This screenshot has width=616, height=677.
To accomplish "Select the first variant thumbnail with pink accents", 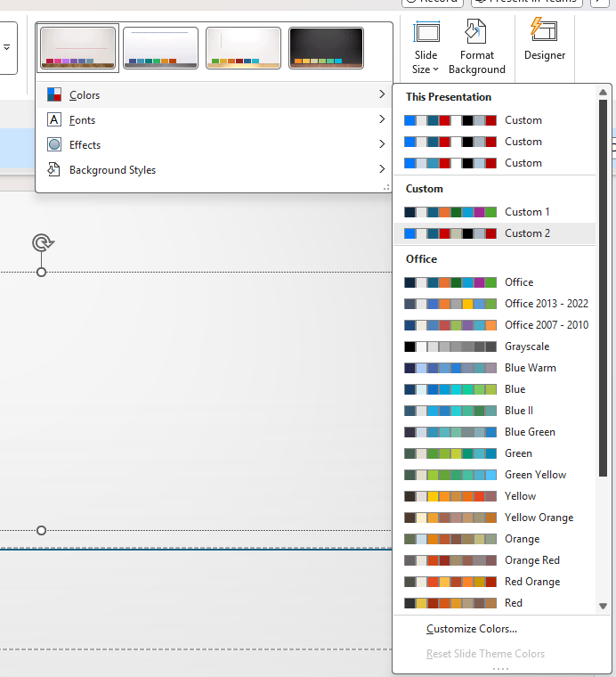I will coord(77,48).
